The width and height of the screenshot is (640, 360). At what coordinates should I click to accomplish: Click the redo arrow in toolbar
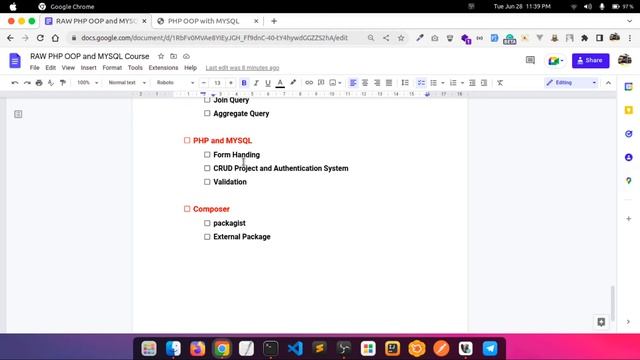(27, 83)
